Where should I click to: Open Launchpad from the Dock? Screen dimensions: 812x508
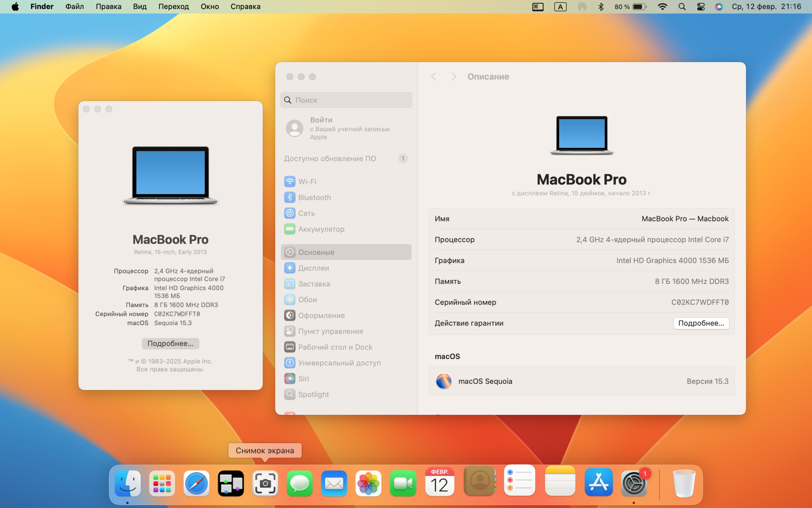[162, 483]
